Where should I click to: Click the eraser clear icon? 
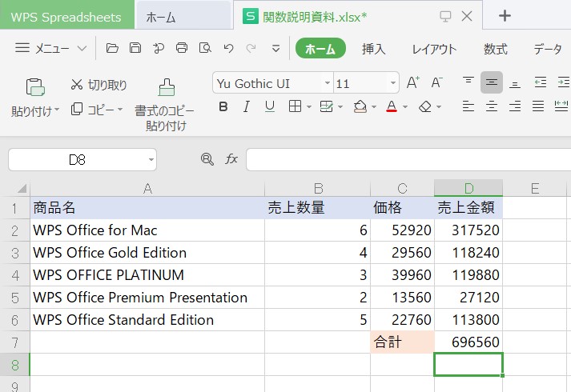(425, 106)
